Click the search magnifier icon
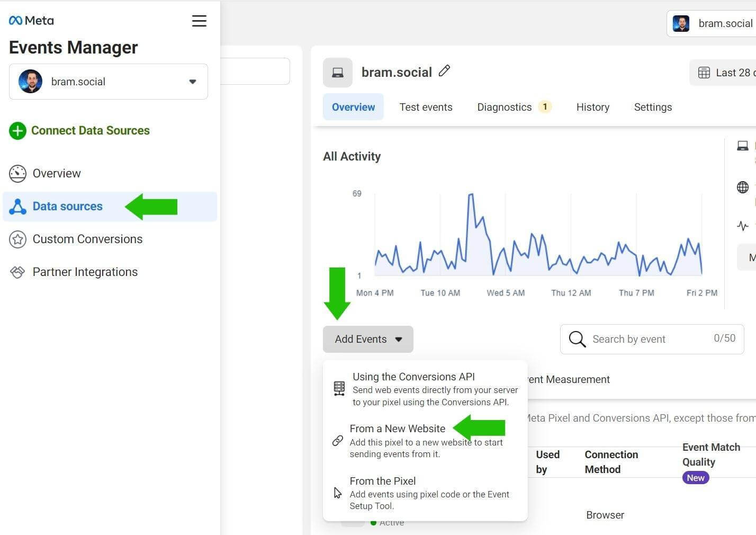756x535 pixels. click(577, 339)
